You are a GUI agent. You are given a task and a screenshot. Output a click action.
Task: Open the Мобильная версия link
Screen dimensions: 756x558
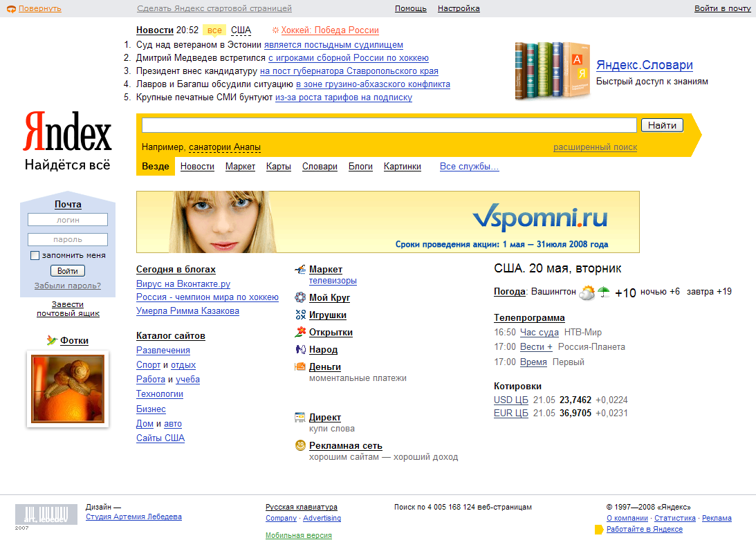click(298, 535)
